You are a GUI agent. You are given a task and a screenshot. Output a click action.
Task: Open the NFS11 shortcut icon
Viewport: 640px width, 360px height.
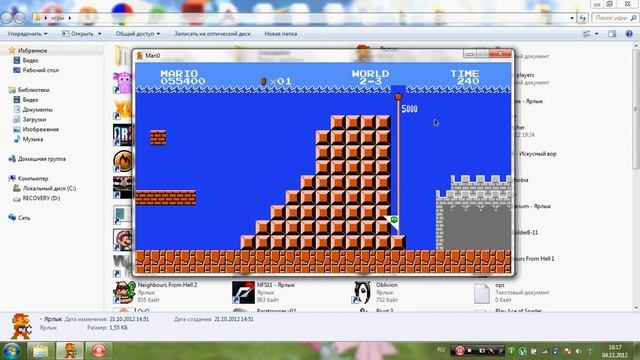243,292
